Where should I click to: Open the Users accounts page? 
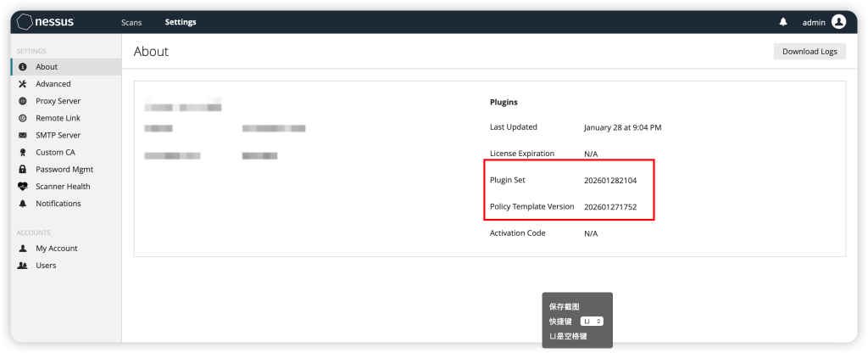pyautogui.click(x=46, y=266)
